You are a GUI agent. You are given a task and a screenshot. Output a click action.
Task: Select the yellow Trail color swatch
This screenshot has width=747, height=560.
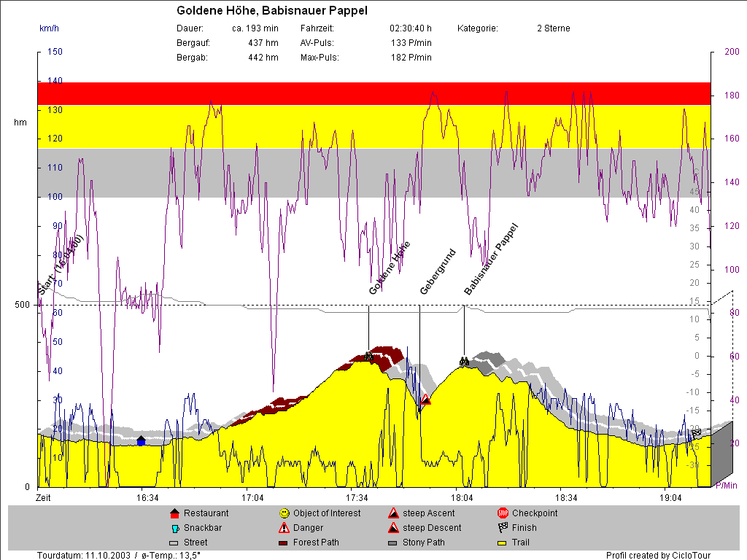pos(503,542)
